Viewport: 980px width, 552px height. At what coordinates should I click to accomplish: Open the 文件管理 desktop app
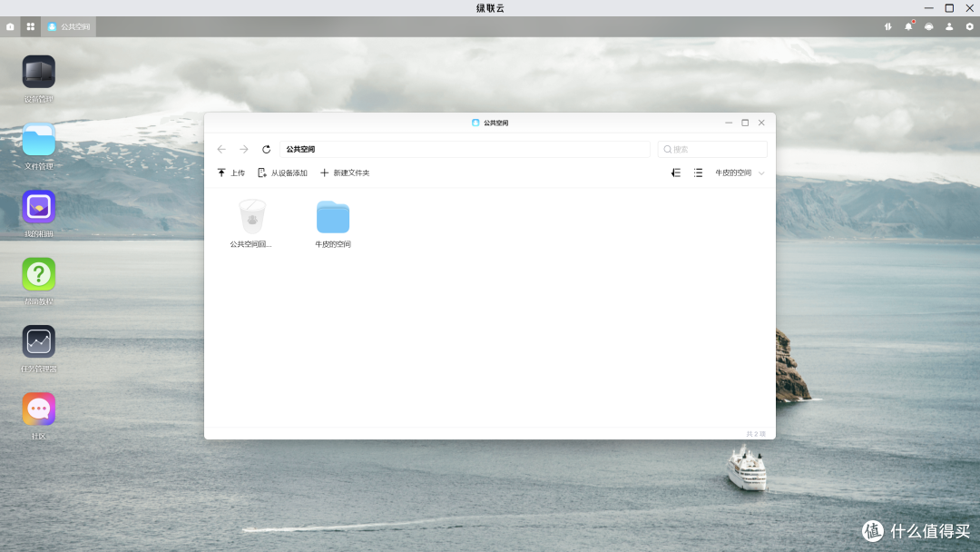[x=39, y=140]
